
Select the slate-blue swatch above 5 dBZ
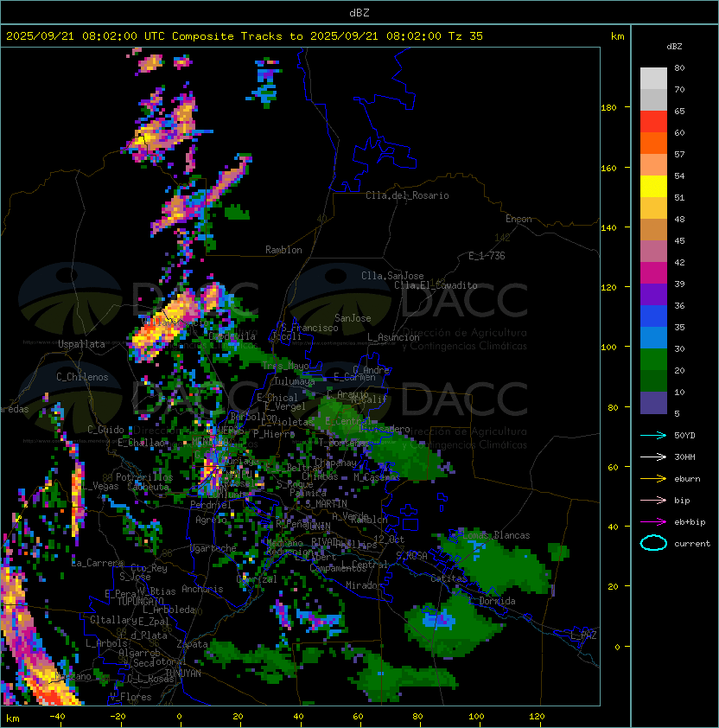tap(653, 403)
